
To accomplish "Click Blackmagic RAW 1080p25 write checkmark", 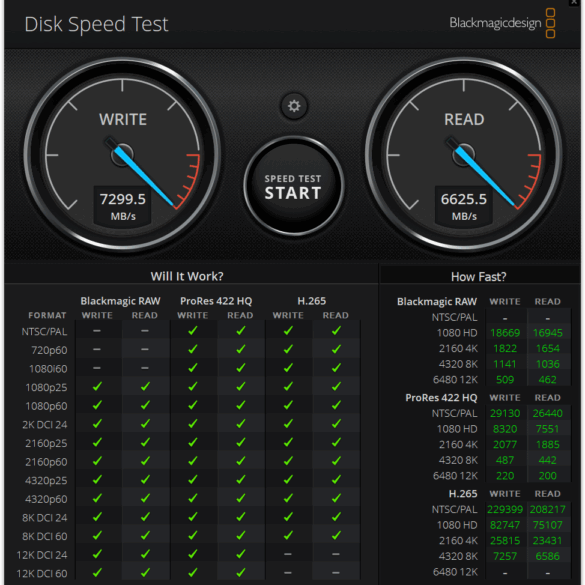I will tap(97, 387).
